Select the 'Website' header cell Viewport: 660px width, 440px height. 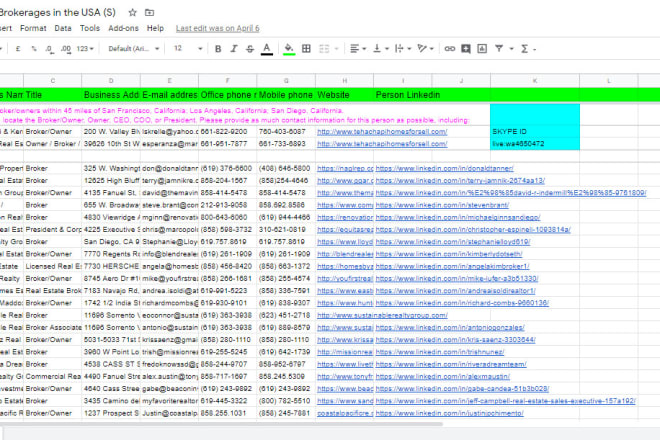tap(344, 95)
